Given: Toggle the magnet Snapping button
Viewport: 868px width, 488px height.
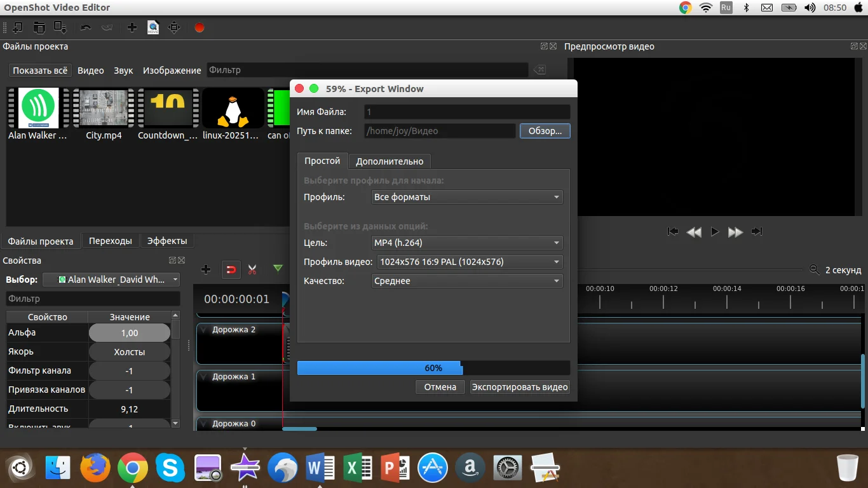Looking at the screenshot, I should pos(231,270).
